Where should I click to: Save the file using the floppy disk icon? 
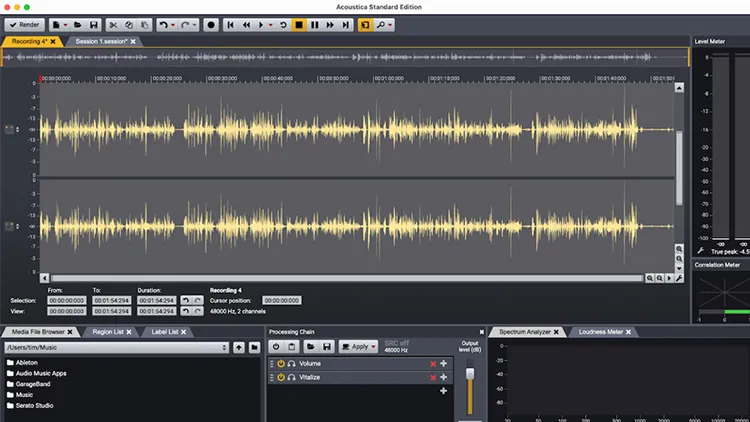[93, 24]
